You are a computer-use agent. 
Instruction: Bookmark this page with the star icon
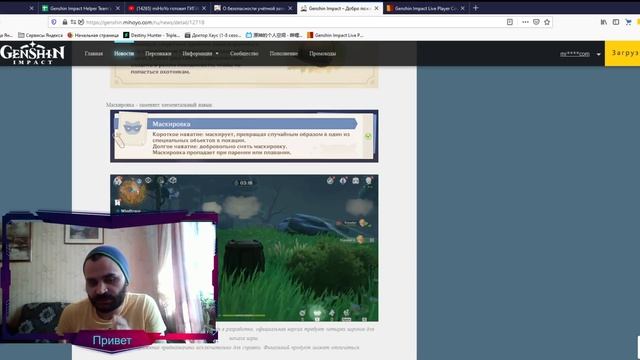click(547, 22)
